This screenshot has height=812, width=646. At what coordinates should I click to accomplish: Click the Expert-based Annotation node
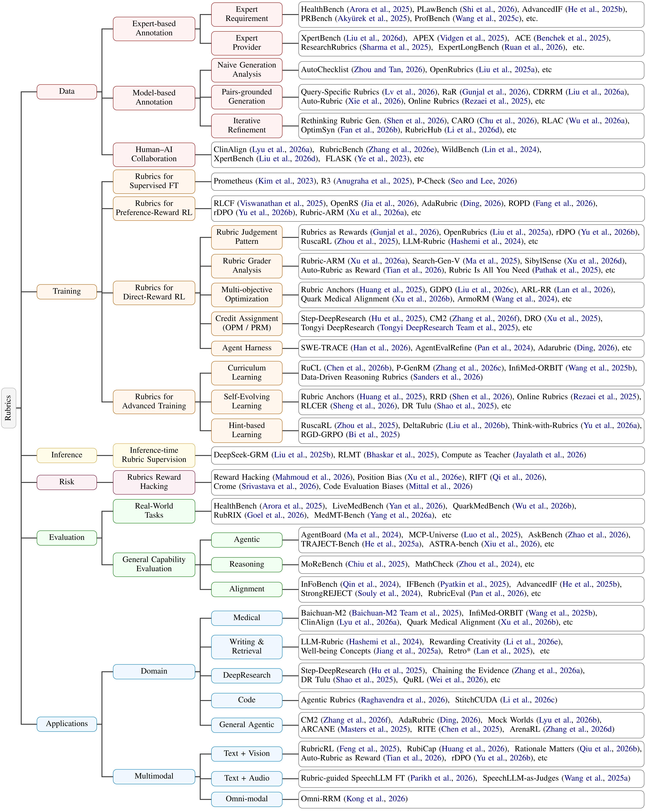click(154, 29)
